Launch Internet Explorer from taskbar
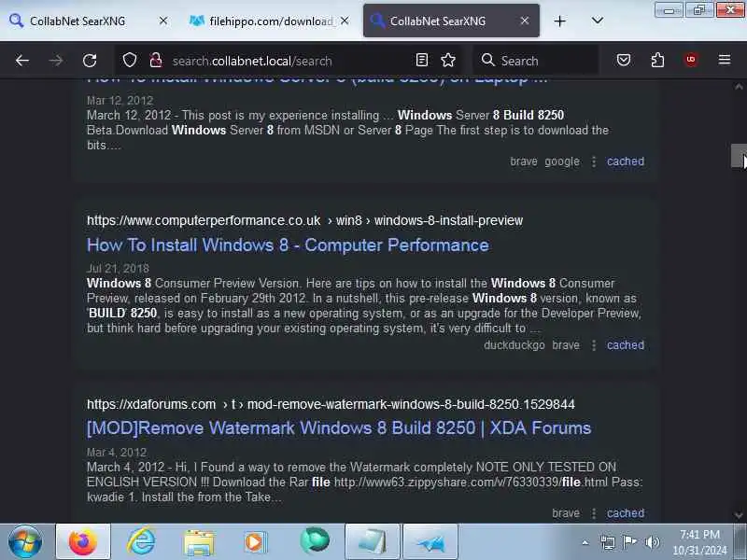Screen dimensions: 747x560 click(141, 541)
